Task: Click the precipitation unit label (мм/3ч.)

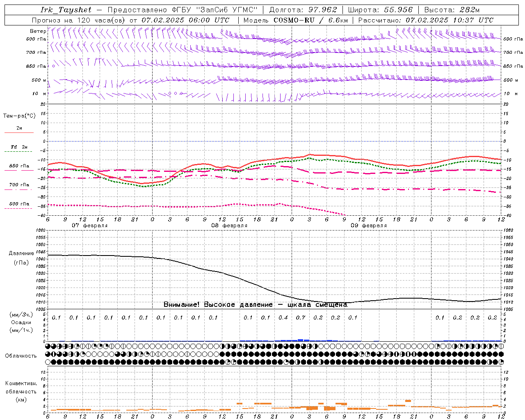Action: (x=21, y=315)
